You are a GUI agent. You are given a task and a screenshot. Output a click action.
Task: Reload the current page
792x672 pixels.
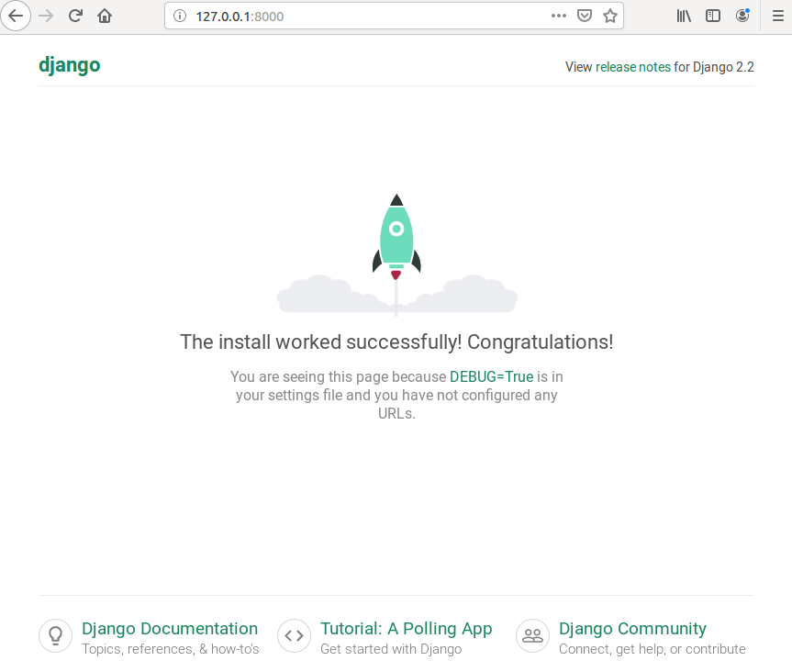coord(74,16)
